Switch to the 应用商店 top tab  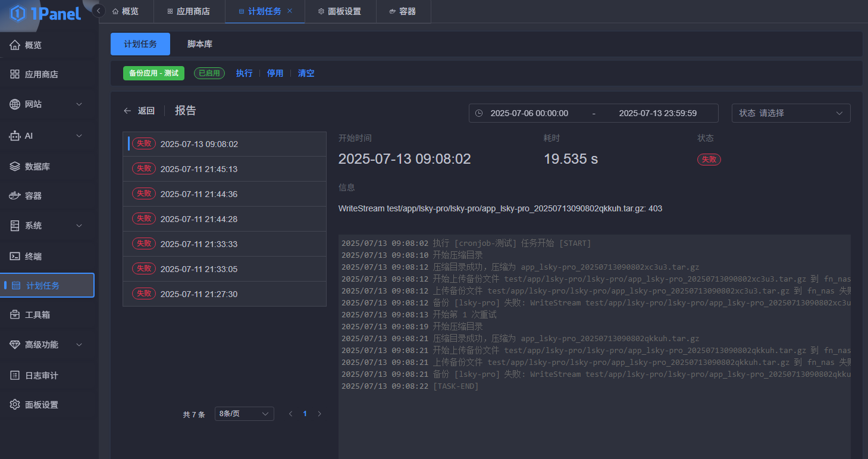189,11
